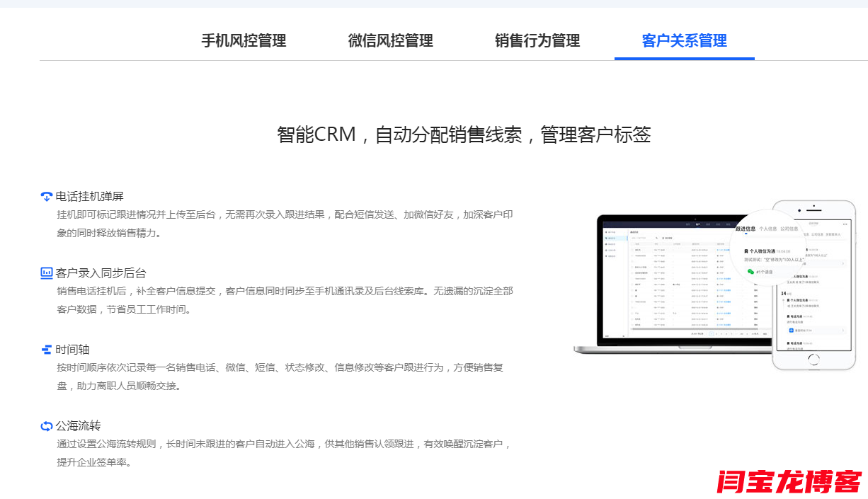Image resolution: width=868 pixels, height=499 pixels.
Task: Click the 电话挂机弹屏 heading
Action: click(90, 197)
